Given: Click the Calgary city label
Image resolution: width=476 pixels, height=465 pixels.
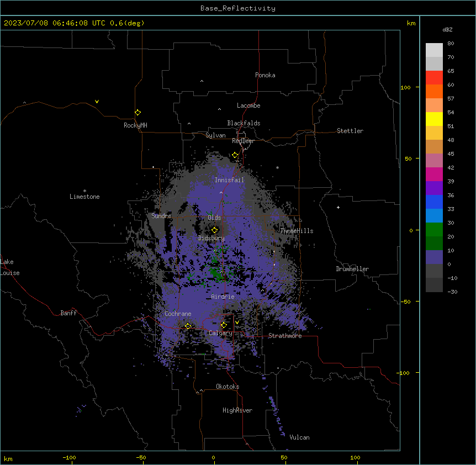Looking at the screenshot, I should click(x=221, y=333).
